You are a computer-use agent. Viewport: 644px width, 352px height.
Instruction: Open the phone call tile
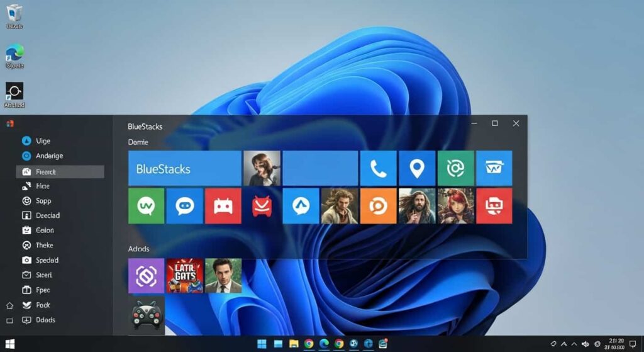click(378, 168)
